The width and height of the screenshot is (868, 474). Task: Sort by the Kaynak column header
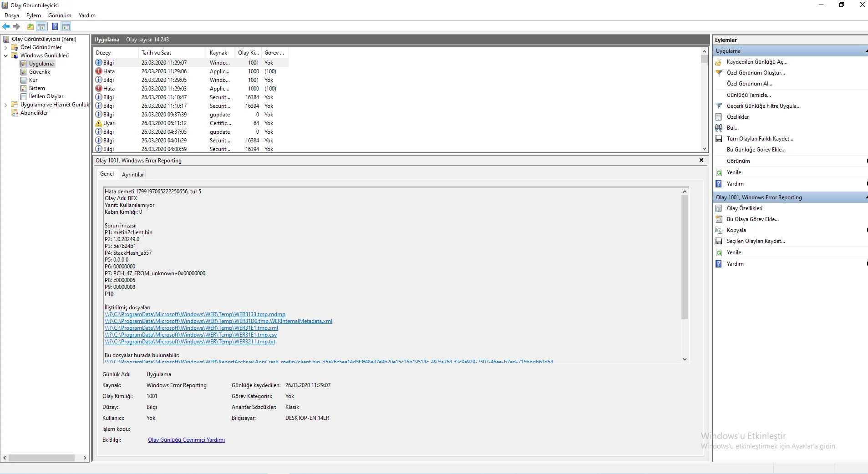[221, 53]
